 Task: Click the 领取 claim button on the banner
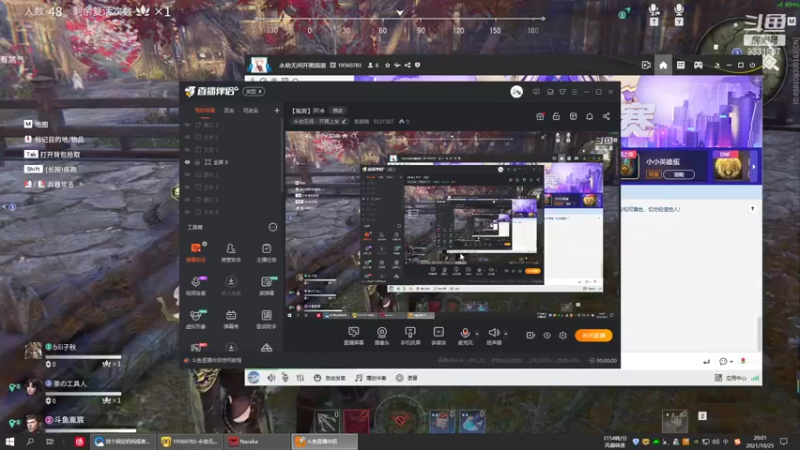(x=679, y=174)
